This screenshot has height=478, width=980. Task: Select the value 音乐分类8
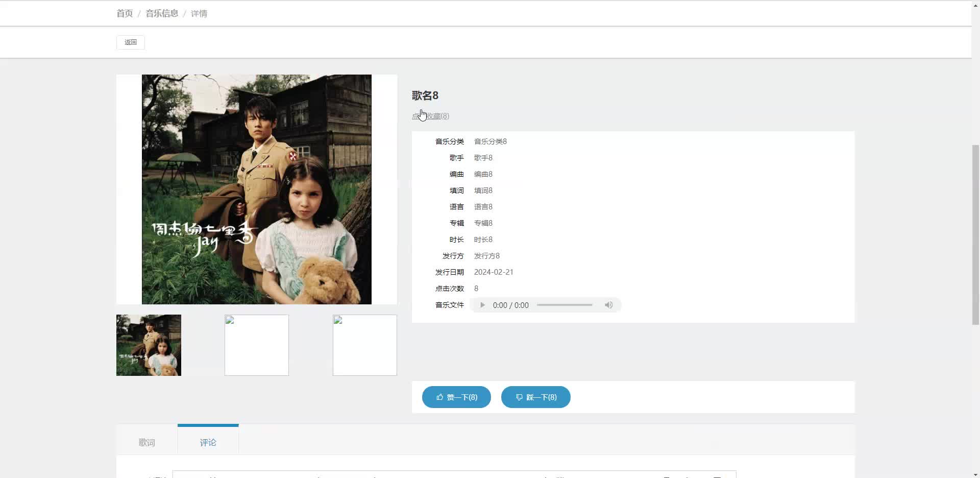491,141
